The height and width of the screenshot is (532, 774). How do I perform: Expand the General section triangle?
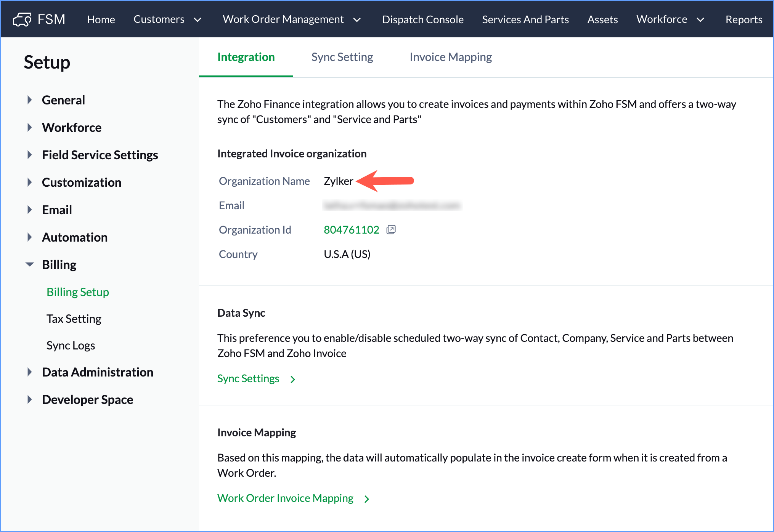click(29, 100)
